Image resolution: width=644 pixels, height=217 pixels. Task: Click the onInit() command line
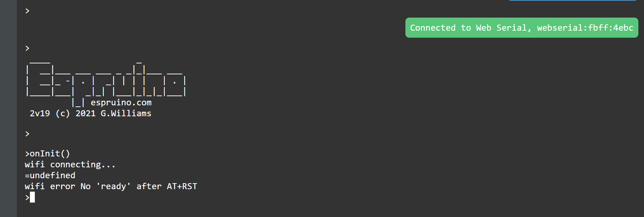coord(48,154)
